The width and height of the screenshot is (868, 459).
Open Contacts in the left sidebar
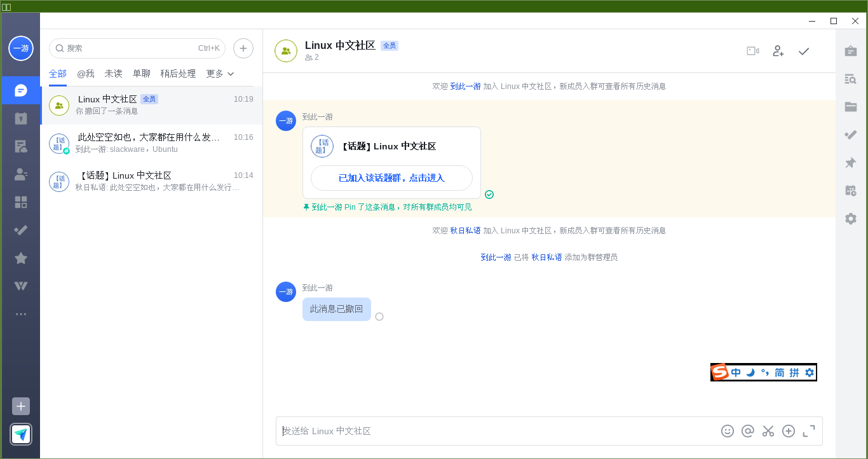pos(20,174)
